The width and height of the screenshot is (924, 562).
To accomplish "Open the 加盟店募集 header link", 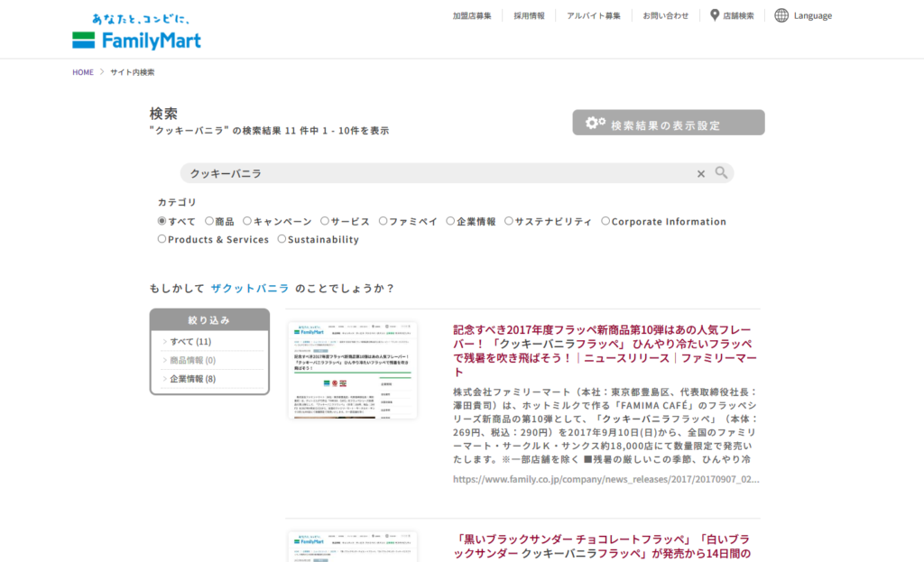I will (472, 16).
